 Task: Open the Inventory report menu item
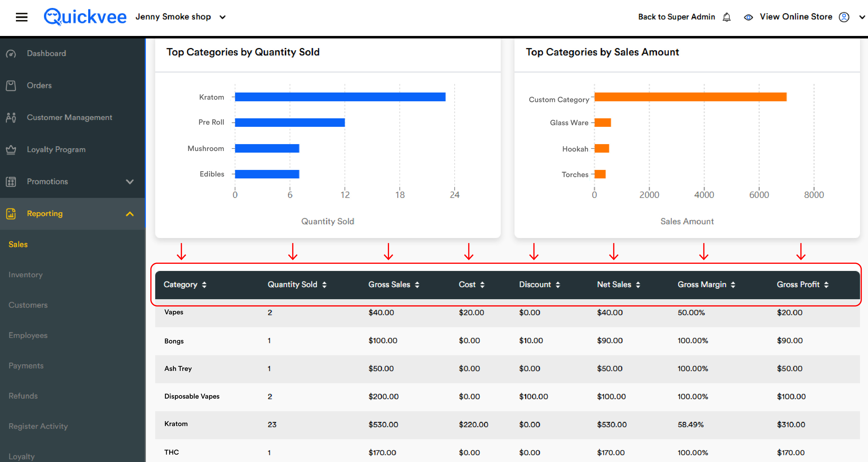(x=26, y=275)
